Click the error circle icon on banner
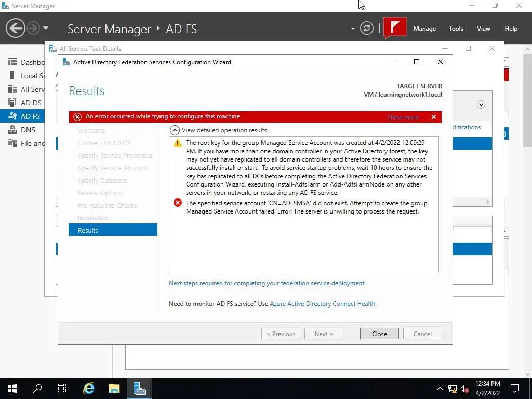The image size is (532, 399). [77, 117]
